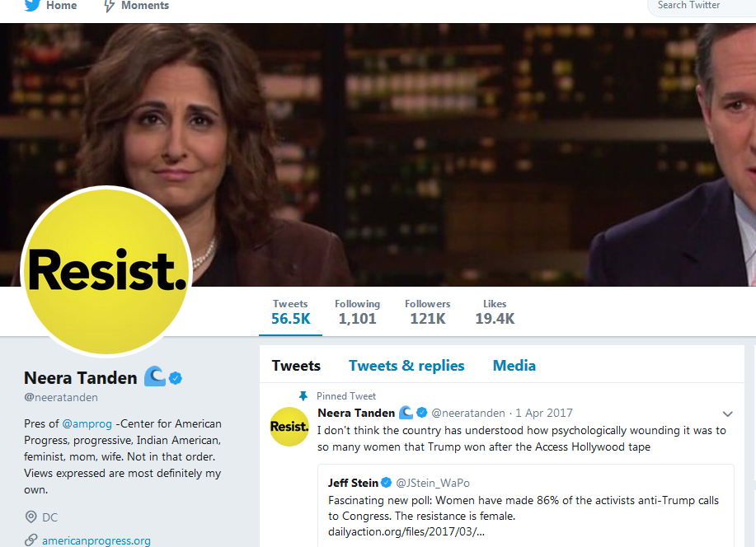The height and width of the screenshot is (547, 756).
Task: Visit the americanprogress.org website link
Action: point(96,540)
